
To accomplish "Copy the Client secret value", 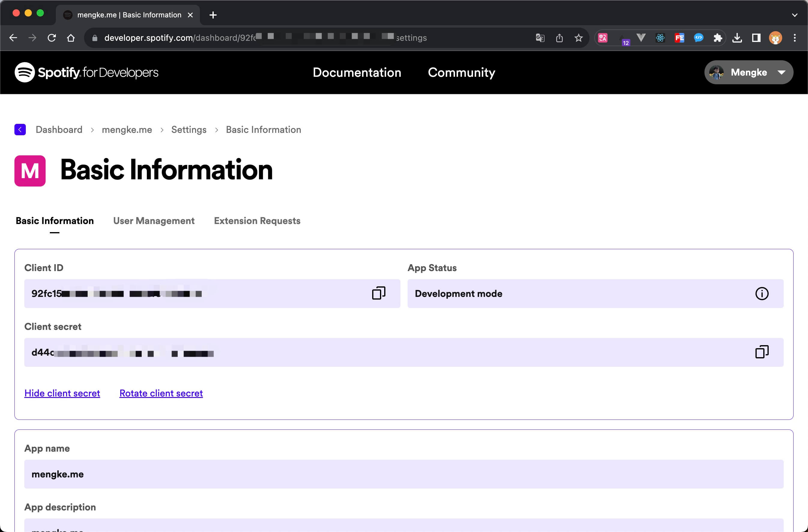I will 761,352.
